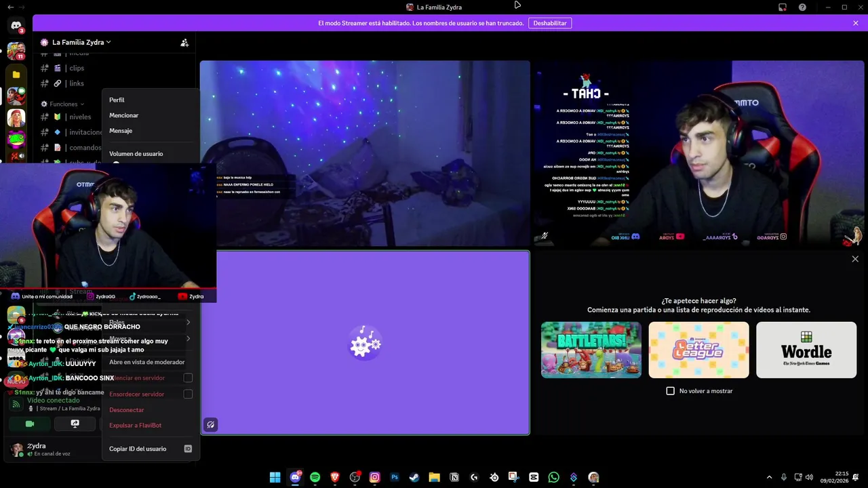Screen dimensions: 868x488
Task: Click the ID icon next to Copiar ID
Action: (x=188, y=449)
